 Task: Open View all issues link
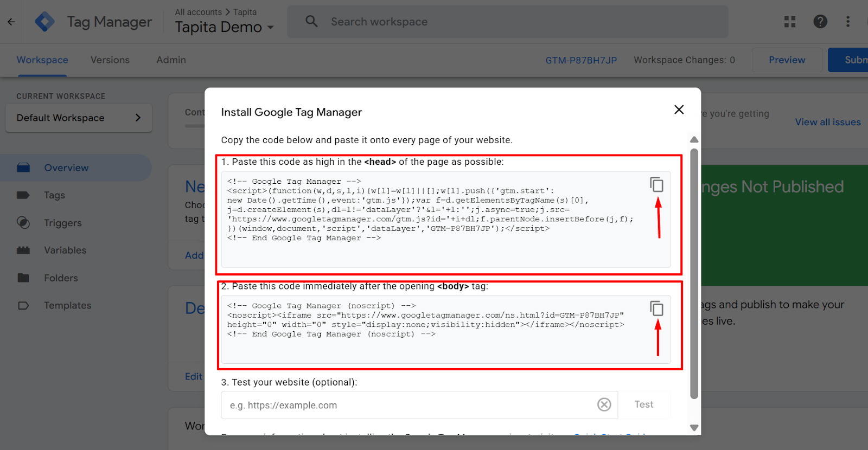click(x=828, y=122)
